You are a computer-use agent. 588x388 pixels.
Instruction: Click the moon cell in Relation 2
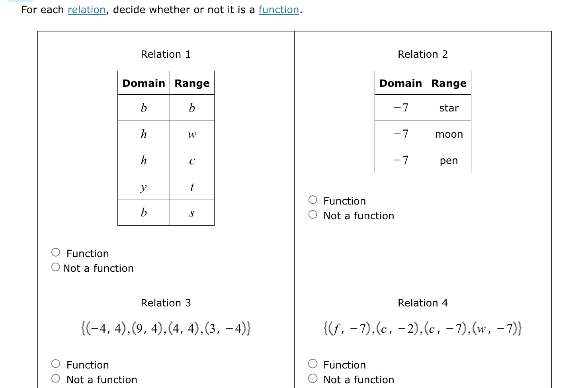449,134
